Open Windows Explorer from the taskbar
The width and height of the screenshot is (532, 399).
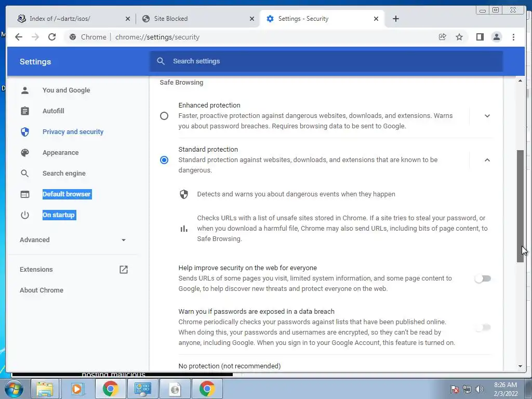45,389
